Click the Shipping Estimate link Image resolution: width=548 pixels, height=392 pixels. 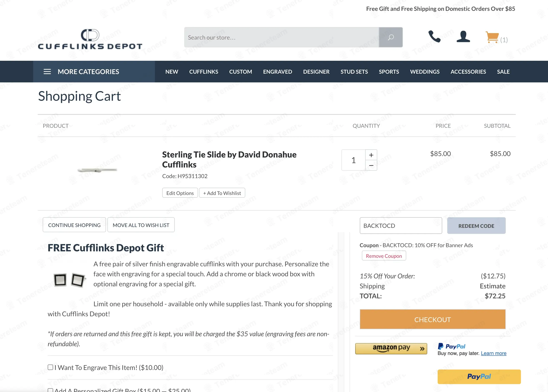pyautogui.click(x=492, y=286)
